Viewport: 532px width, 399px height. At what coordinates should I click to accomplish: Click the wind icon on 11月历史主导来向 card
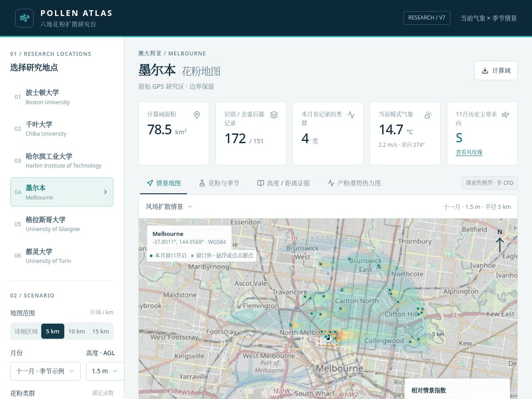(505, 115)
